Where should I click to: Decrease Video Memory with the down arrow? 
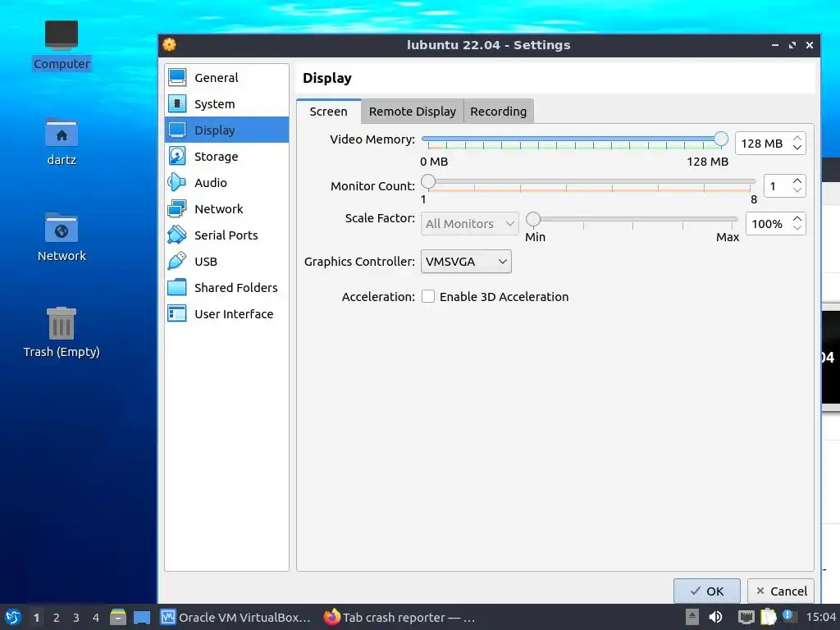click(x=797, y=148)
